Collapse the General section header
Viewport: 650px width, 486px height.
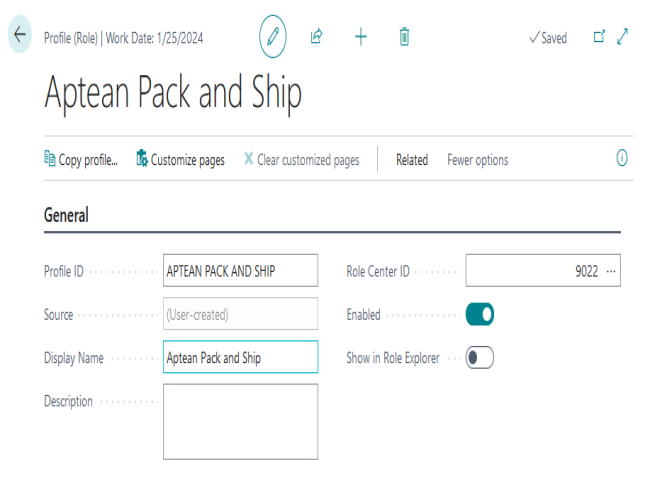pyautogui.click(x=67, y=215)
